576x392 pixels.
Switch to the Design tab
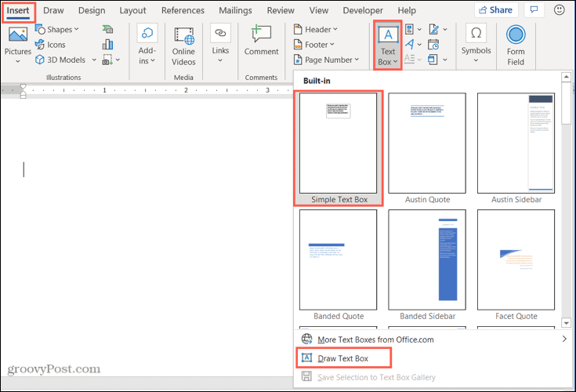(92, 11)
